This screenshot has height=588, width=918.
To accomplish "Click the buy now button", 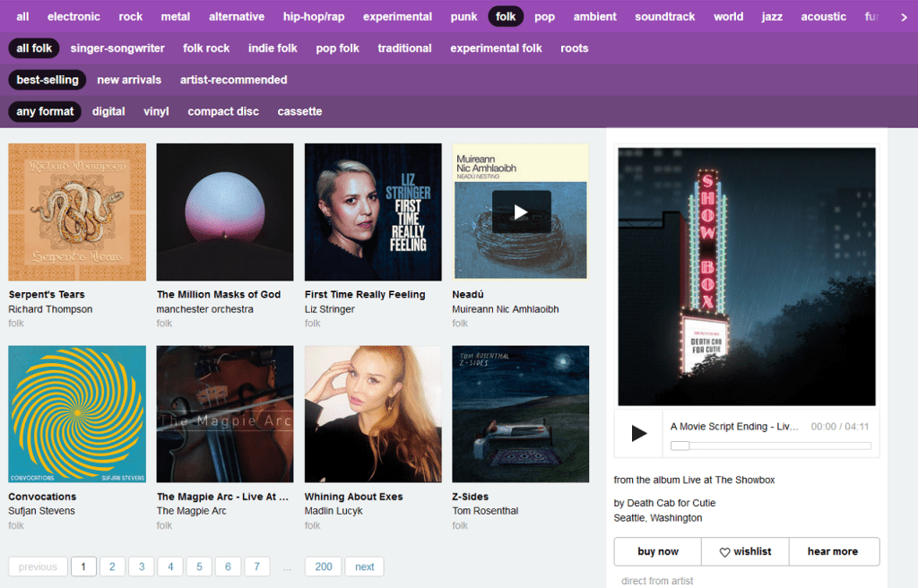I will pos(657,551).
